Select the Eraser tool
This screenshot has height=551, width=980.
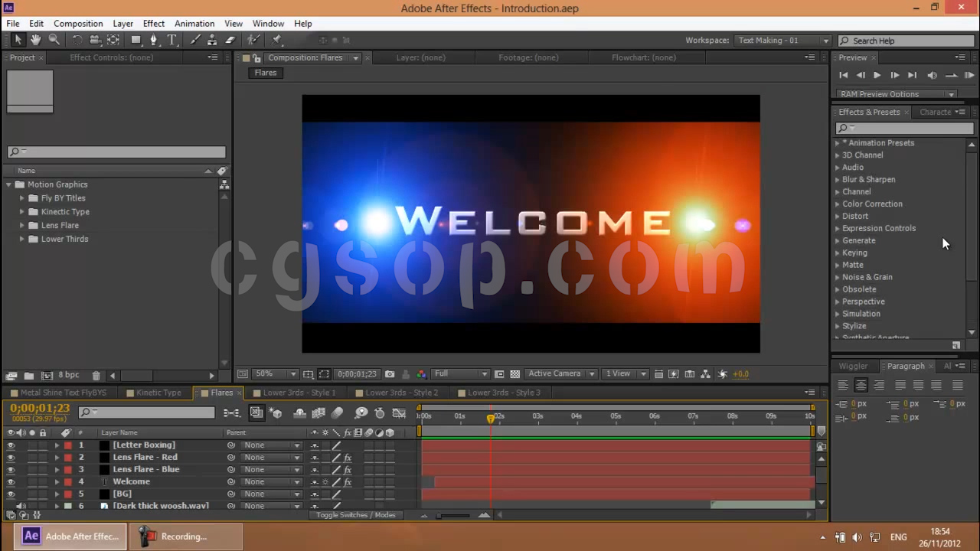click(x=230, y=40)
